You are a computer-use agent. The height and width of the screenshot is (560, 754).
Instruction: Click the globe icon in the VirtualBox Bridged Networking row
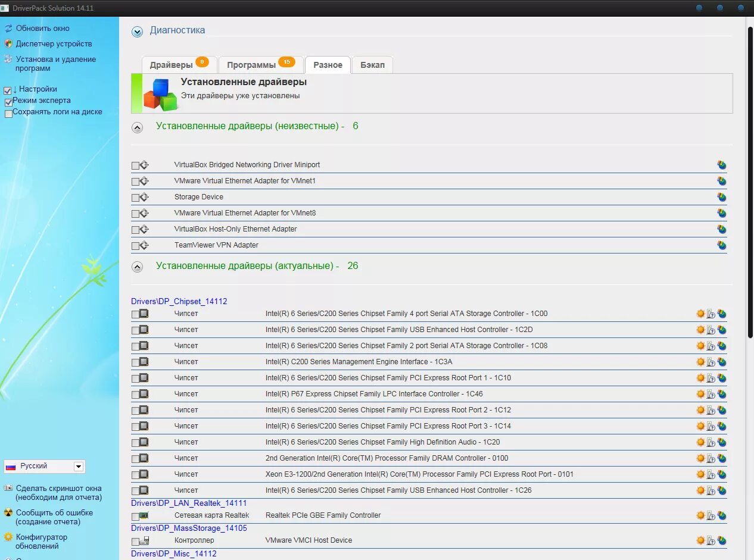click(x=722, y=165)
